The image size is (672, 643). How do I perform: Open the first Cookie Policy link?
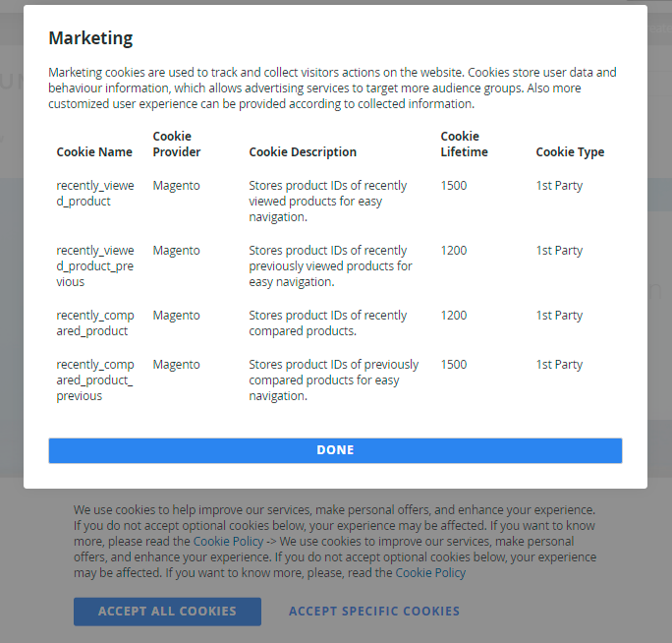pos(228,542)
